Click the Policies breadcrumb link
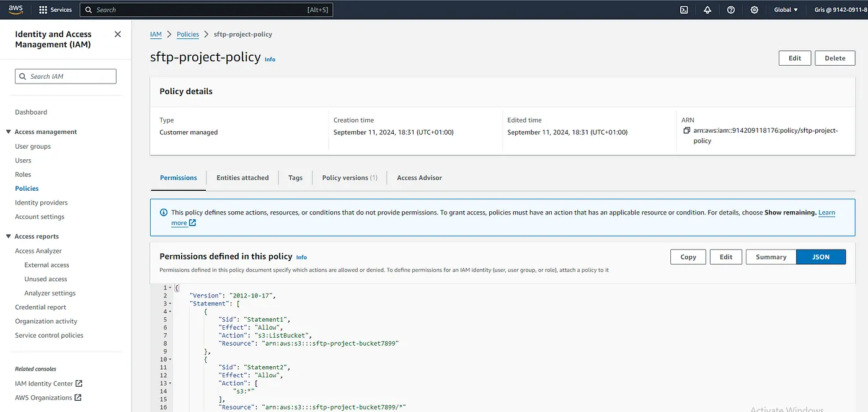The image size is (868, 412). (188, 35)
